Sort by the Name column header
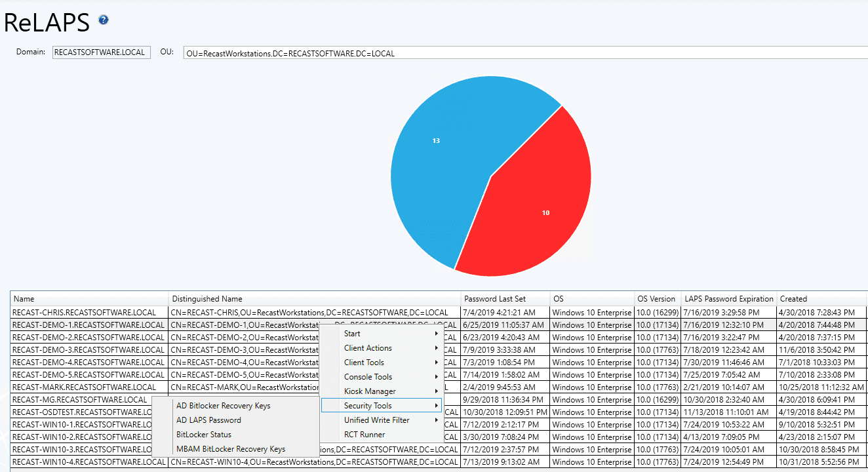The image size is (868, 472). [x=89, y=299]
